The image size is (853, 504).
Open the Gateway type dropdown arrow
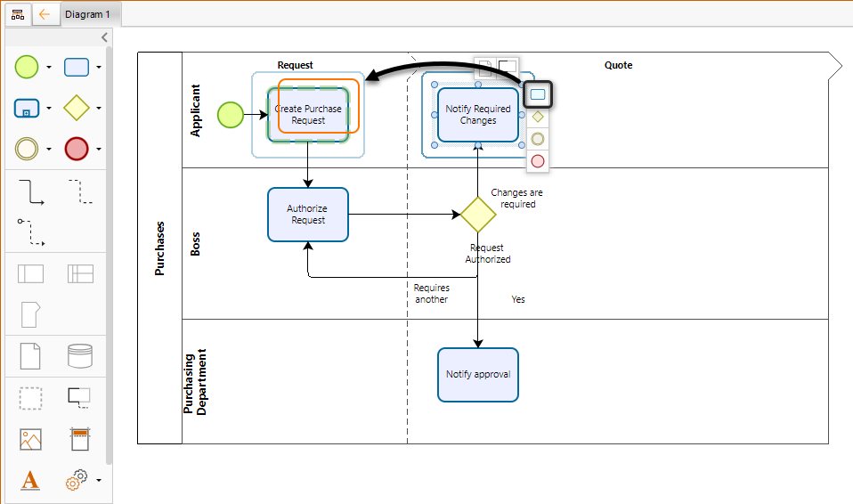coord(98,109)
